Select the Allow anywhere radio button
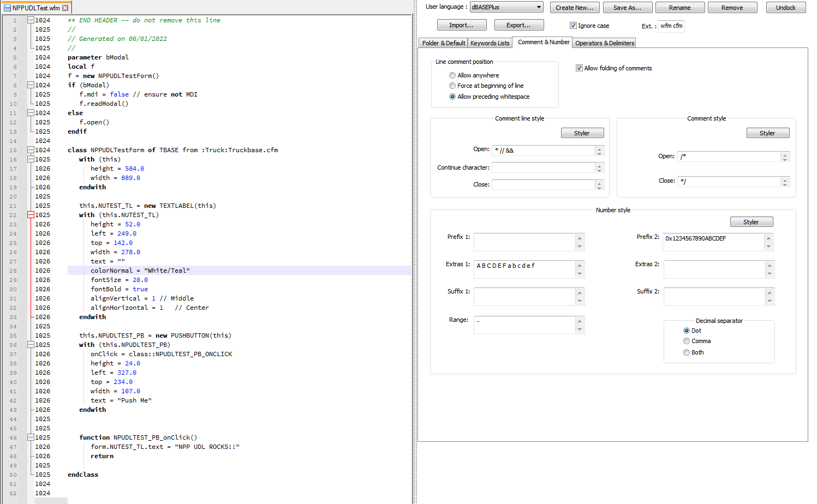 click(452, 75)
